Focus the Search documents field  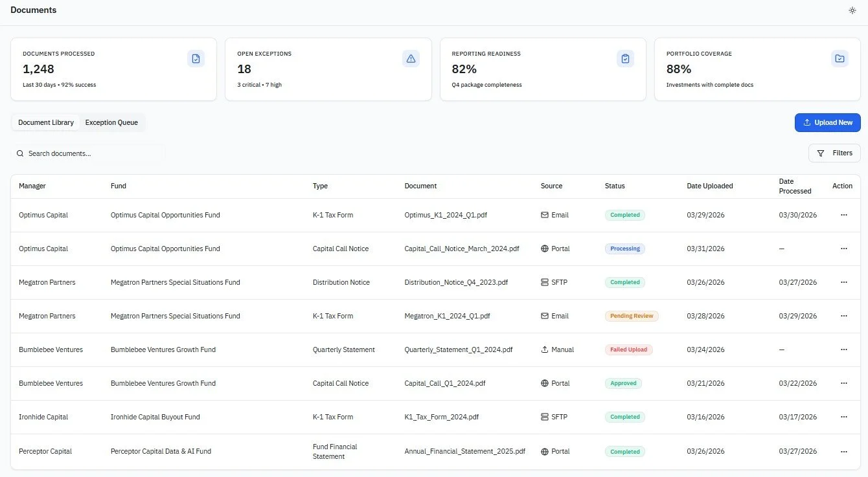tap(89, 153)
